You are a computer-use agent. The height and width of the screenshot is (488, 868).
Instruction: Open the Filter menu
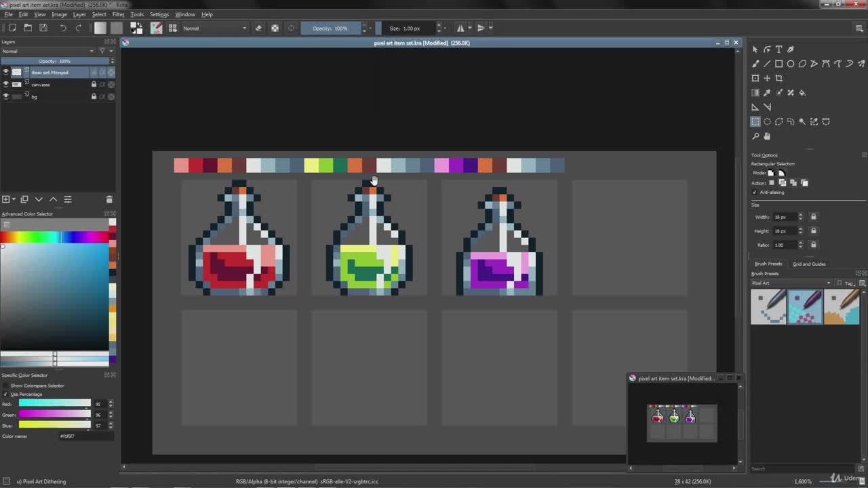point(118,14)
